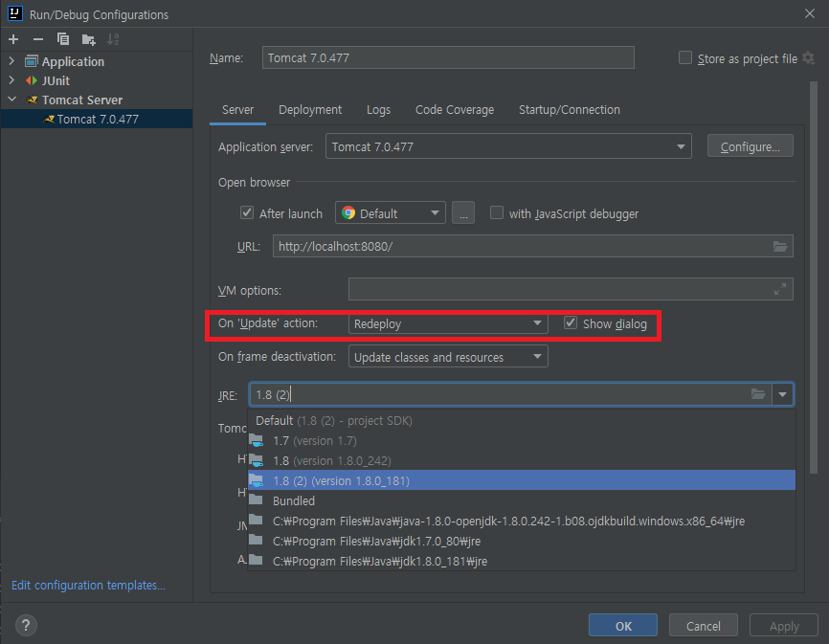Click folder icon beside jdk1.8.0_181 jre path
The height and width of the screenshot is (644, 829).
coord(256,560)
